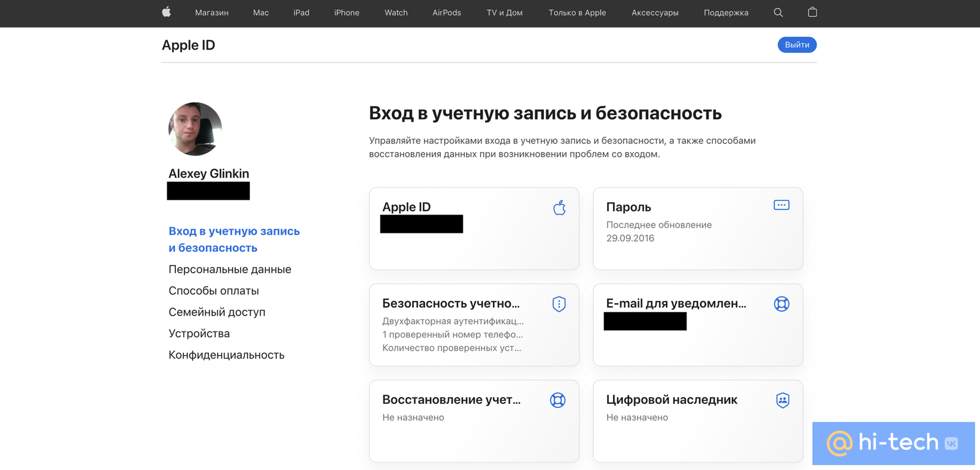Viewport: 980px width, 470px height.
Task: Click the Восстановление учет... card title
Action: click(451, 400)
